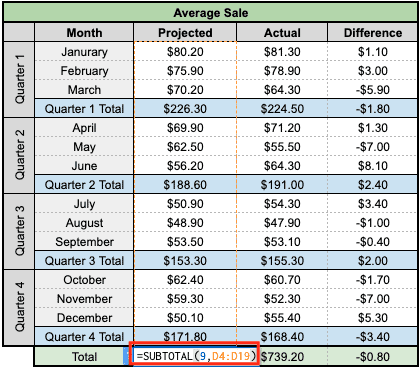The height and width of the screenshot is (367, 419).
Task: Select the Difference column header
Action: point(373,33)
